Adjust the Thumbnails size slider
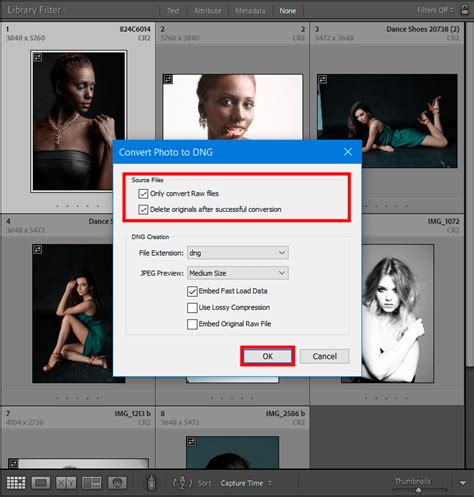Screen dimensions: 474x497 (x=419, y=490)
